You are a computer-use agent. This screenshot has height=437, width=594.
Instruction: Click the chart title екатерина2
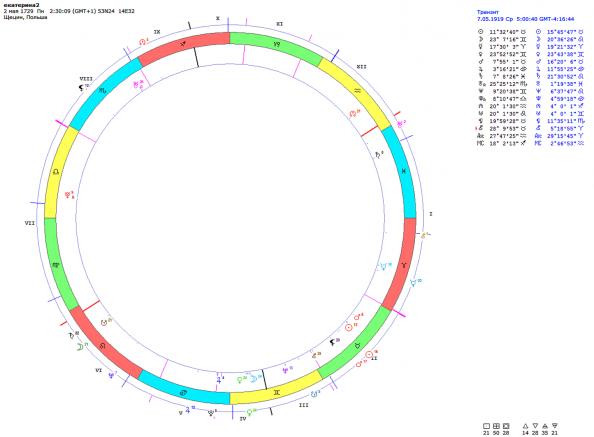click(22, 5)
